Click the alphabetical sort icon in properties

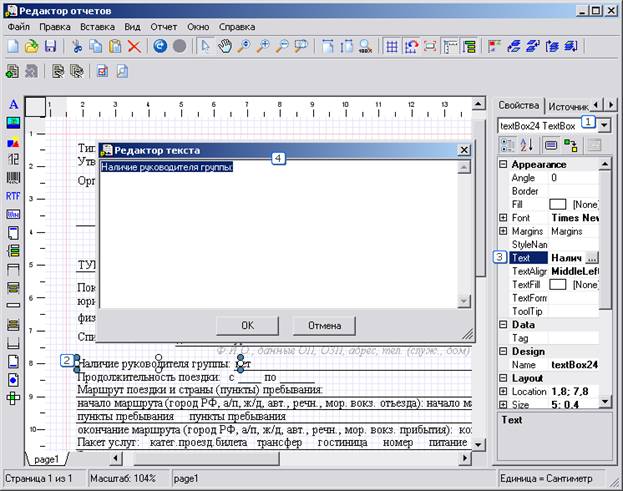pos(527,145)
